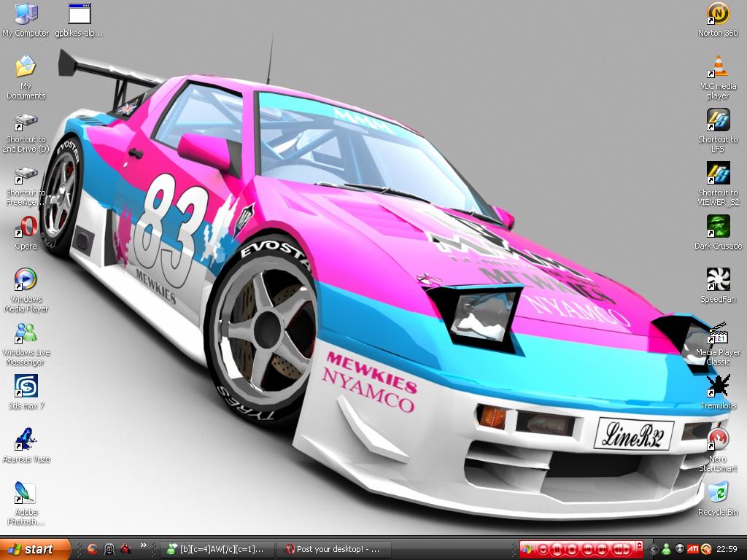Launch Opera from the desktop icon
This screenshot has width=747, height=560.
(x=26, y=233)
